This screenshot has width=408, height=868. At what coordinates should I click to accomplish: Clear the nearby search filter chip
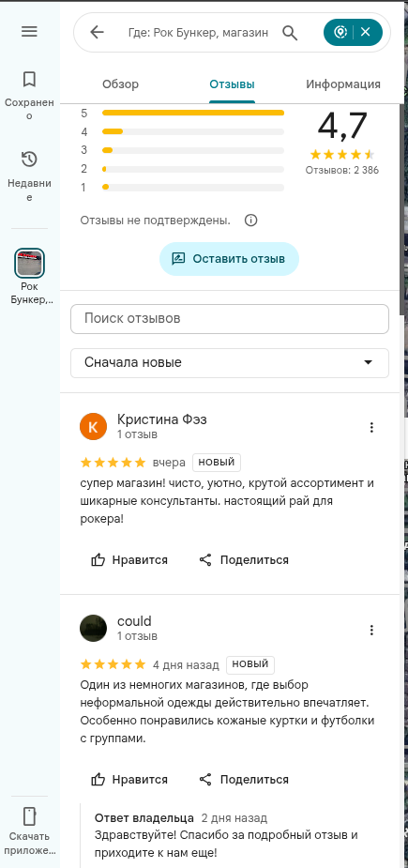coord(365,32)
